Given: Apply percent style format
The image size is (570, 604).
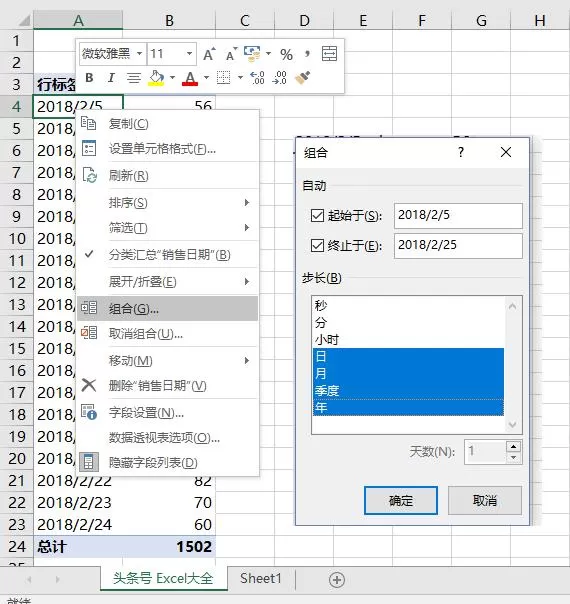Looking at the screenshot, I should (286, 54).
